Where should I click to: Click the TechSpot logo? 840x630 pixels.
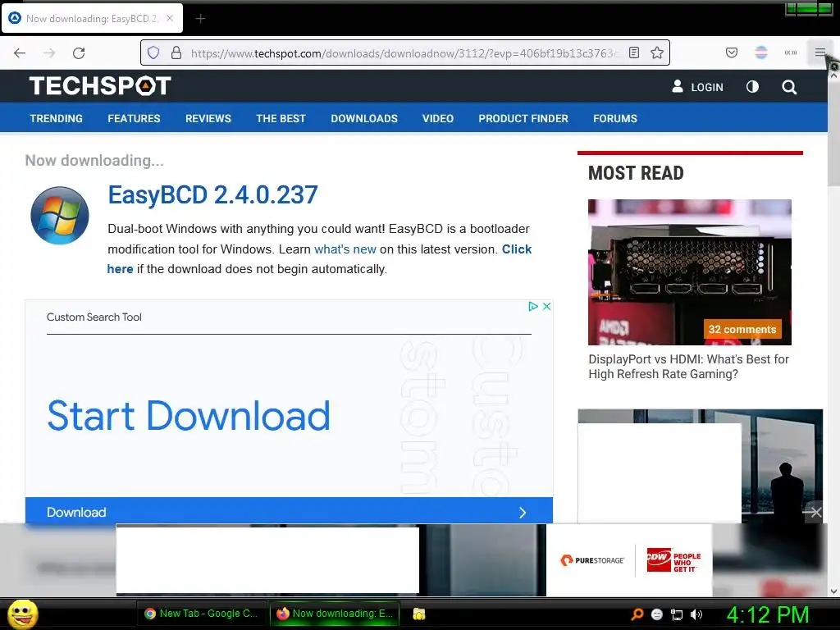[x=100, y=85]
